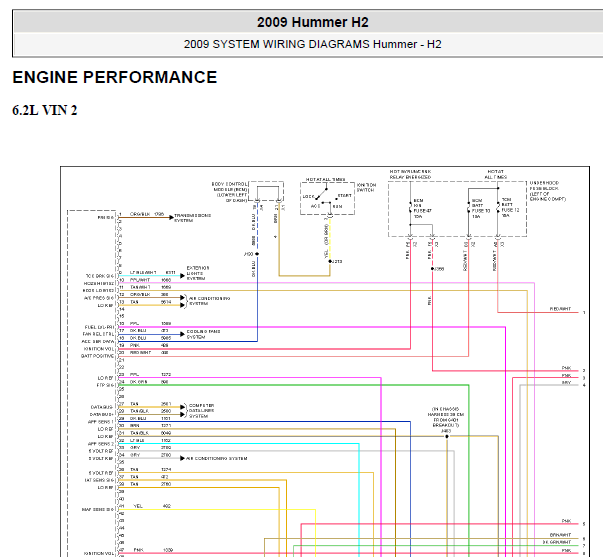Click the "BRN/WHT" label at right-edge connector 6
Image resolution: width=603 pixels, height=557 pixels.
pos(560,535)
